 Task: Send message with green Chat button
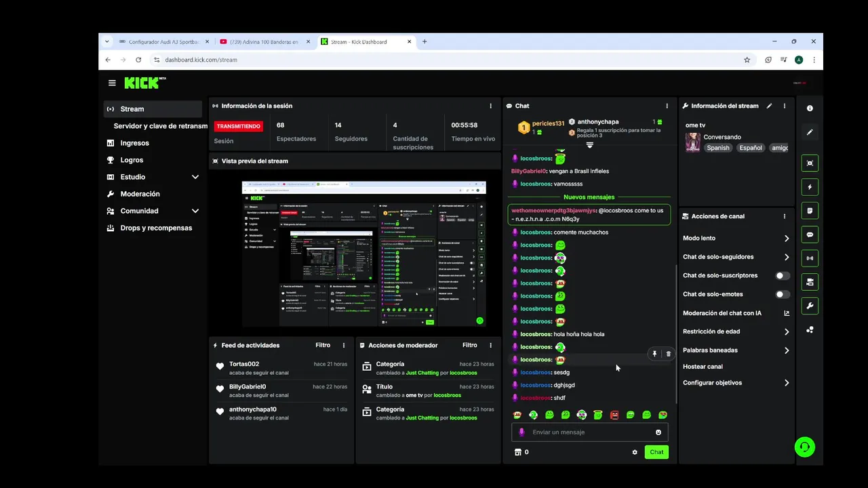(x=656, y=452)
